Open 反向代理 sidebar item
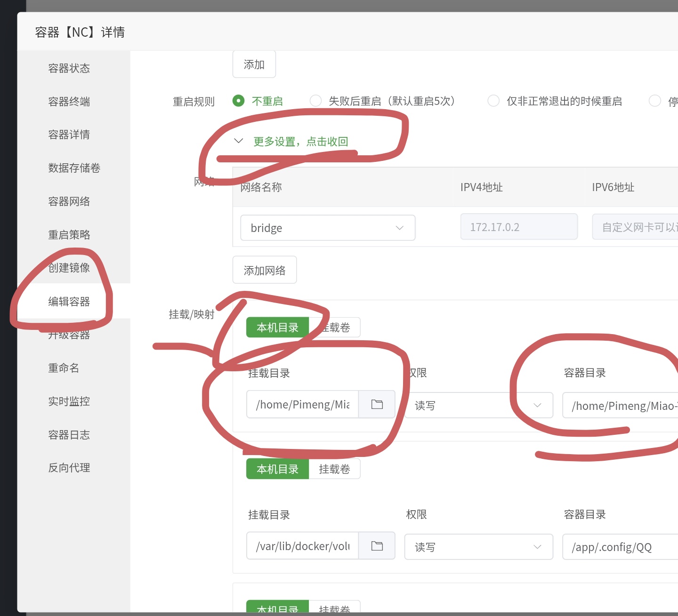Screen dimensions: 678x616 pyautogui.click(x=69, y=468)
